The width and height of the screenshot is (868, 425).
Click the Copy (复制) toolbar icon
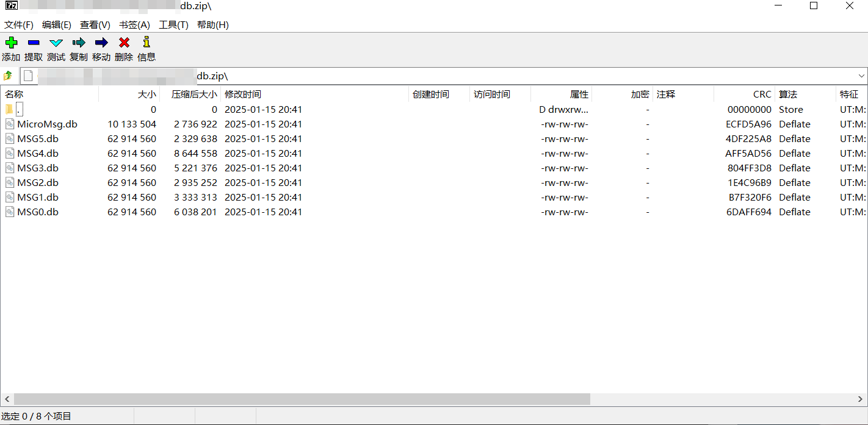point(79,43)
